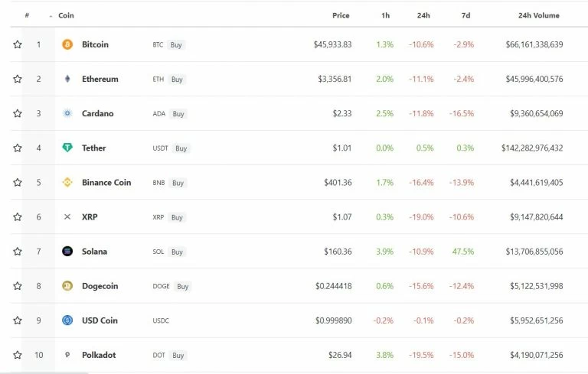This screenshot has height=374, width=588.
Task: Sort by Price column header
Action: pyautogui.click(x=341, y=15)
